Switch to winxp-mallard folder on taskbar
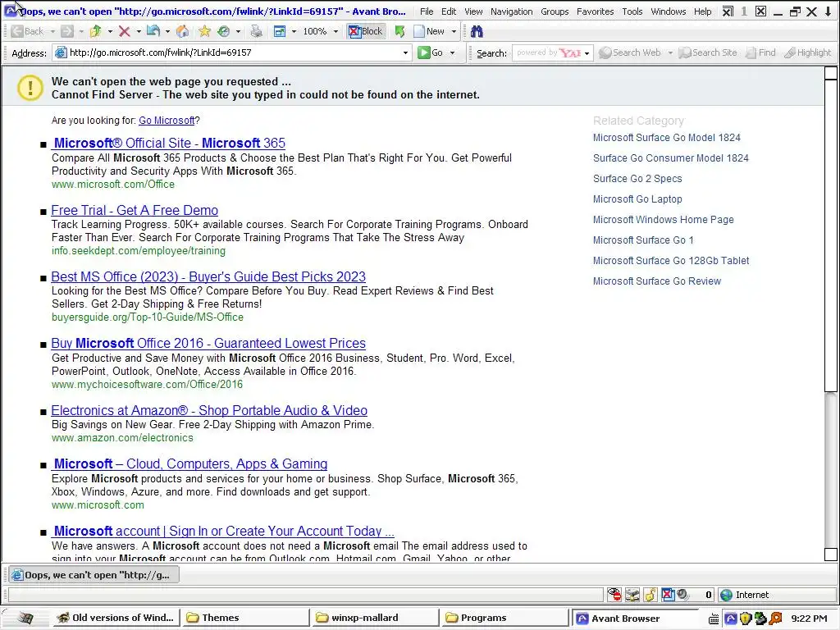Screen dimensions: 840x630 pyautogui.click(x=374, y=618)
